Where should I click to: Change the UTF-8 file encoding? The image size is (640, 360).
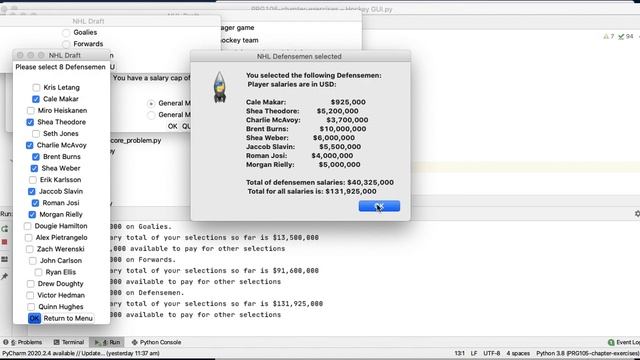(491, 353)
